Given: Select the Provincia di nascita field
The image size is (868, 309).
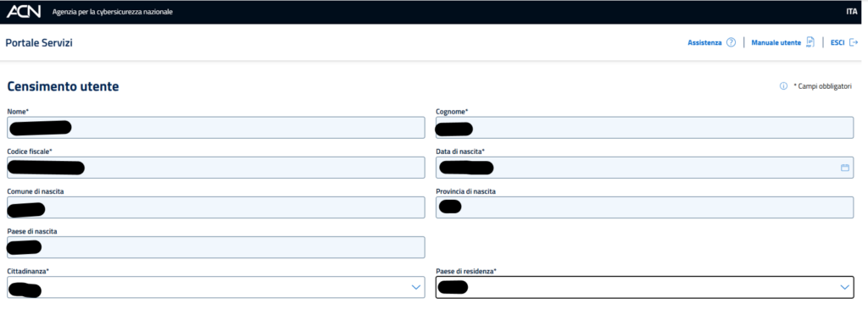Looking at the screenshot, I should pyautogui.click(x=645, y=207).
